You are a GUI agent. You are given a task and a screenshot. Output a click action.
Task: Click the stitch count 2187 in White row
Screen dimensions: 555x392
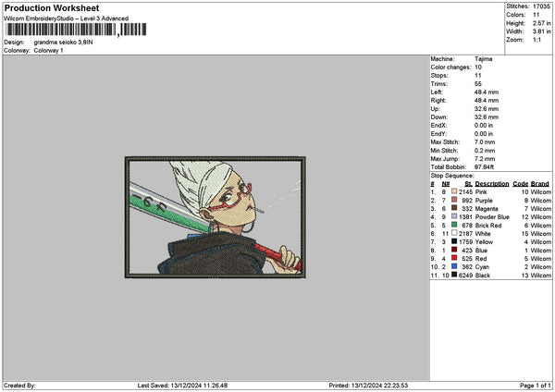(465, 234)
